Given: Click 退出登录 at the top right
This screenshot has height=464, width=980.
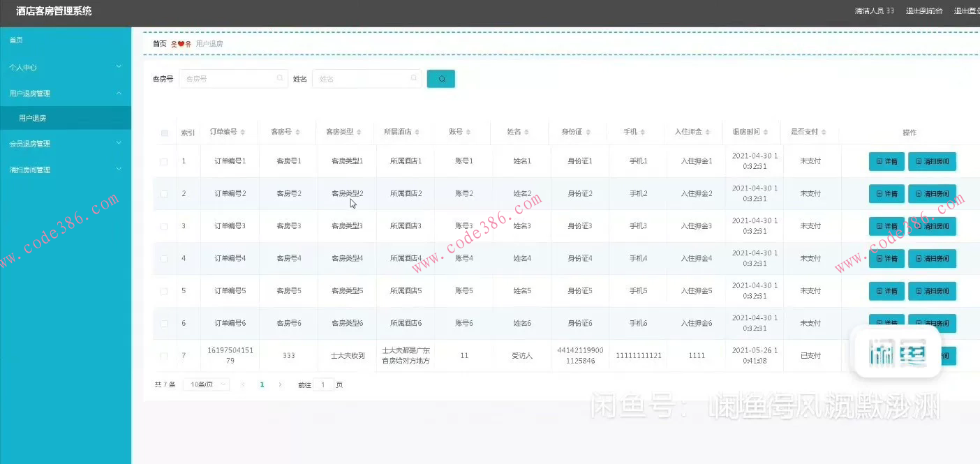Looking at the screenshot, I should [969, 10].
